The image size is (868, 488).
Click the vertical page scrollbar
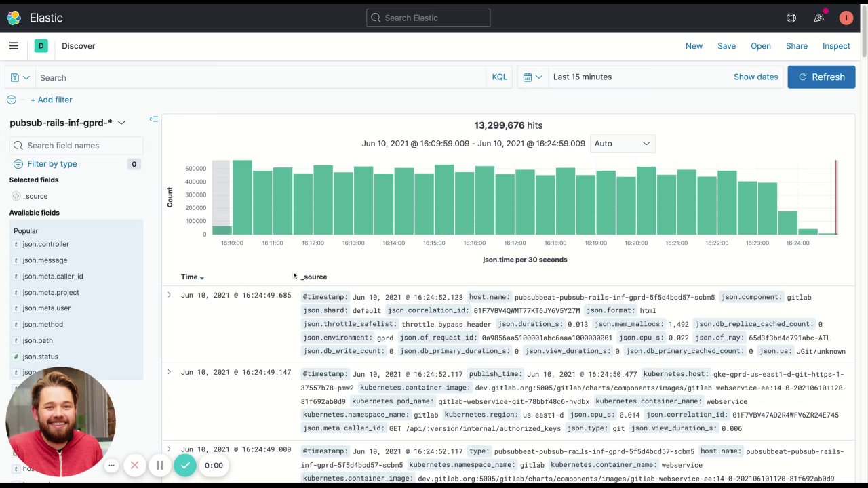pyautogui.click(x=865, y=32)
